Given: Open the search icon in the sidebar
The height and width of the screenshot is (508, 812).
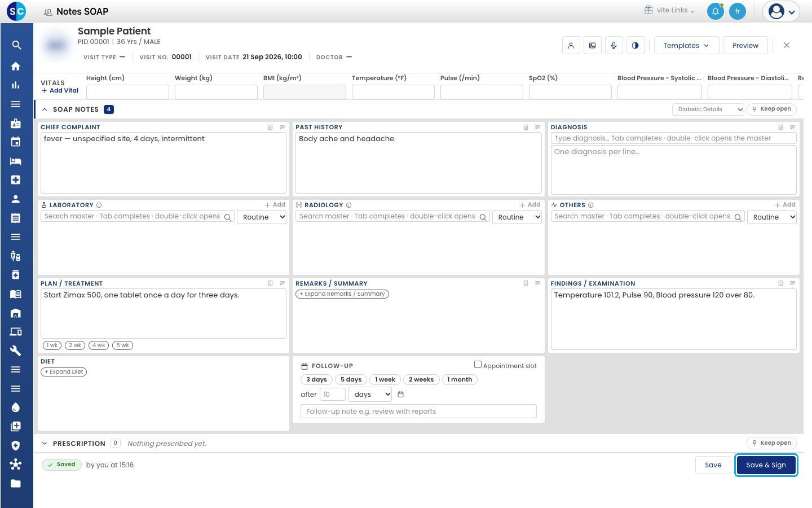Looking at the screenshot, I should (16, 45).
